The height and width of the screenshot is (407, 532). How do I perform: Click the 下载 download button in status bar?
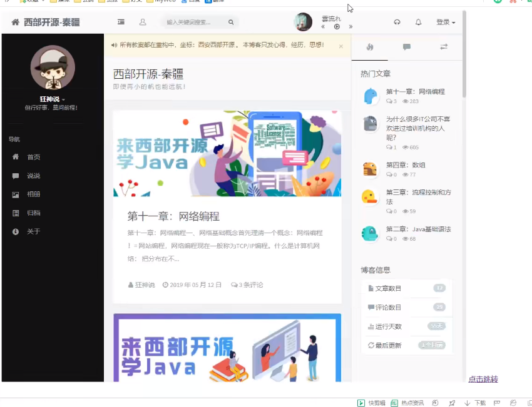coord(475,403)
